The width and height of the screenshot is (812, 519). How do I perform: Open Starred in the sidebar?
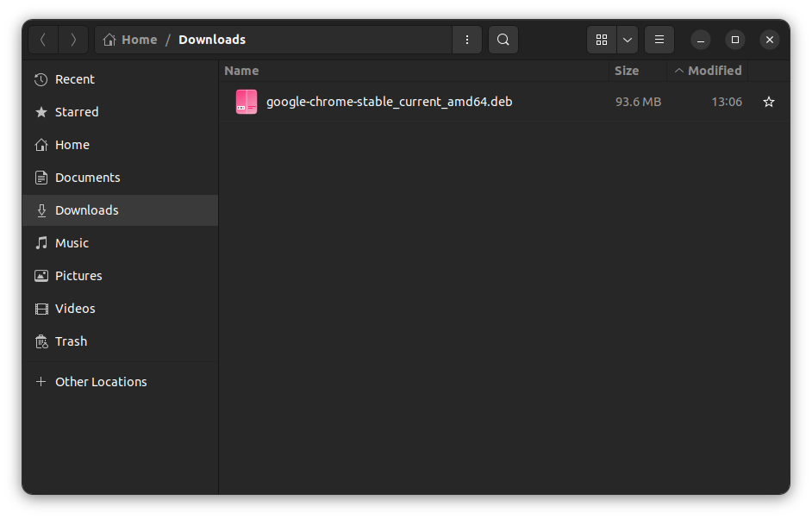pos(120,112)
